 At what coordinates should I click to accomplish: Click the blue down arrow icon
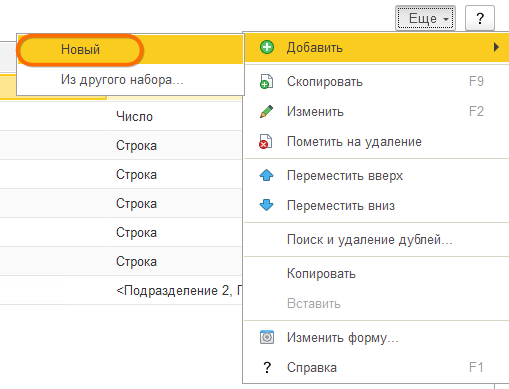[266, 205]
